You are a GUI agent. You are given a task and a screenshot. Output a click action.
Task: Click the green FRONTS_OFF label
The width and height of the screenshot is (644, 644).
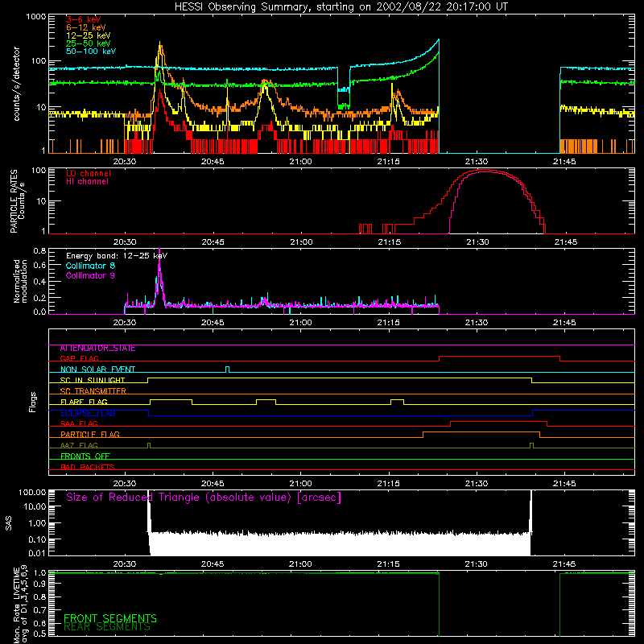click(85, 456)
